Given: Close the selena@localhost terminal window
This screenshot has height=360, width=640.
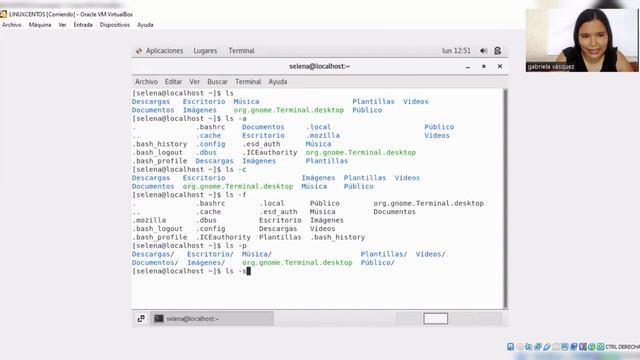Looking at the screenshot, I should 500,66.
